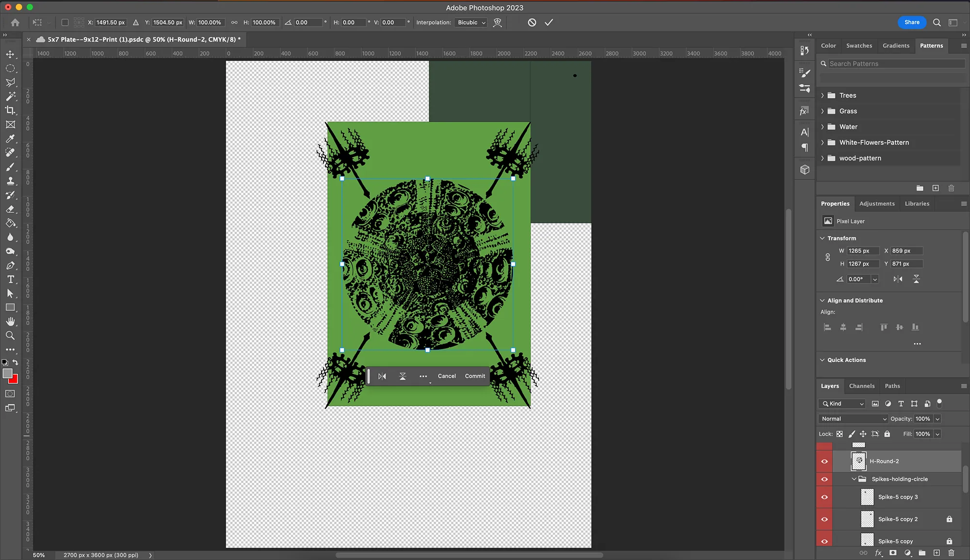Open the layer Kind filter dropdown
The image size is (970, 560).
tap(842, 404)
